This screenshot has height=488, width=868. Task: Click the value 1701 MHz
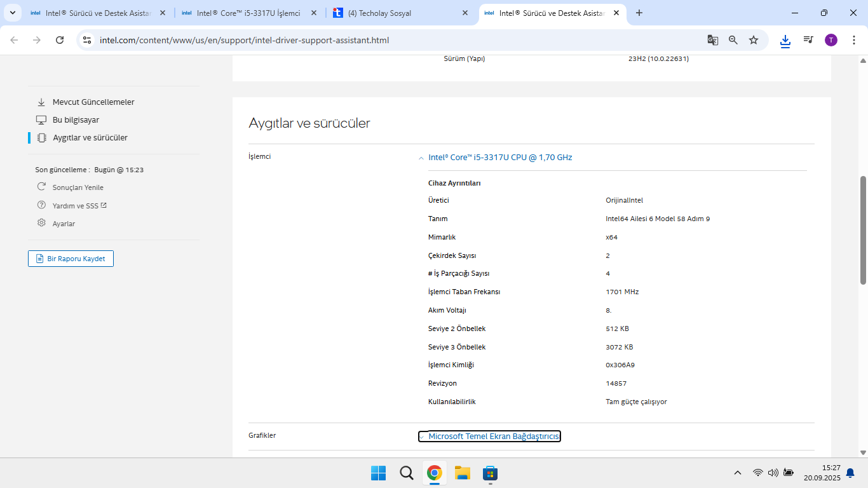coord(622,292)
